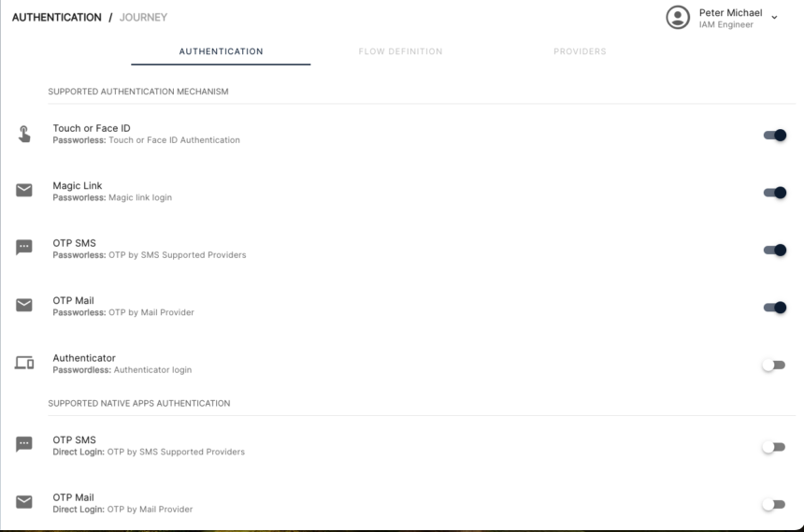Viewport: 804px width, 532px height.
Task: Enable the Authenticator login toggle
Action: coord(773,365)
